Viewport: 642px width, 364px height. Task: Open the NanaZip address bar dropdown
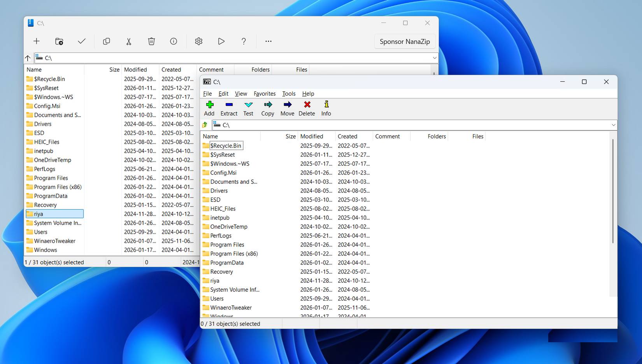click(435, 58)
